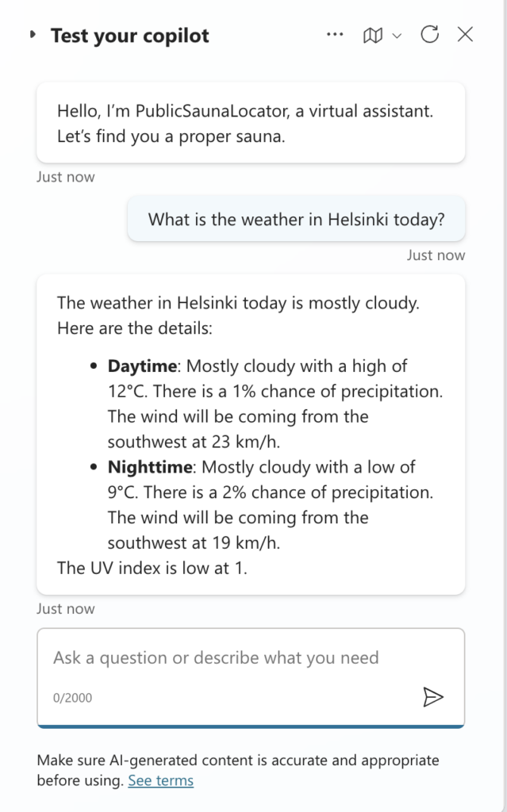Expand the chevron beside the map icon
Image resolution: width=507 pixels, height=812 pixels.
398,36
